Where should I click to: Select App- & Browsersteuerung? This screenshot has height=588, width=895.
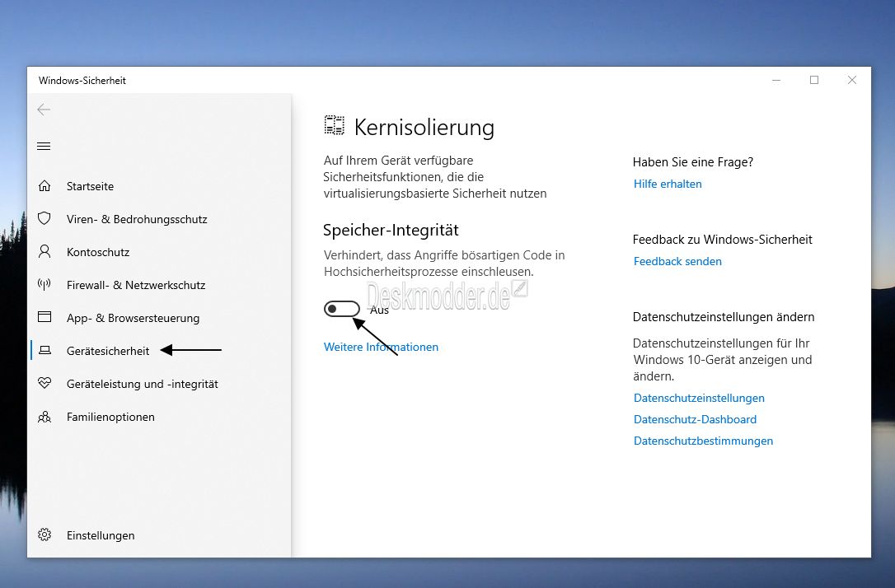133,318
